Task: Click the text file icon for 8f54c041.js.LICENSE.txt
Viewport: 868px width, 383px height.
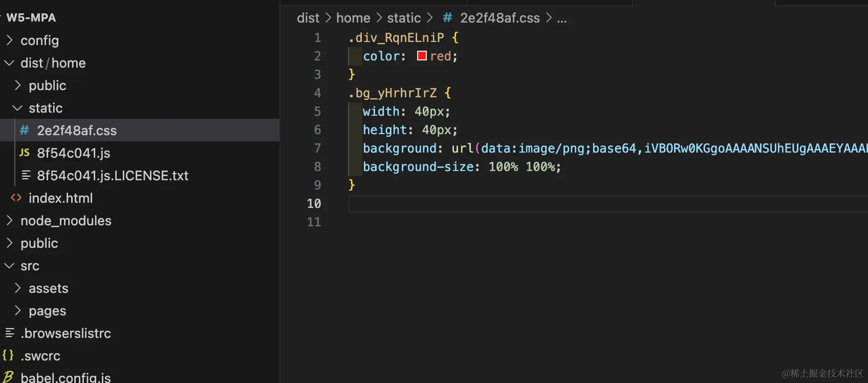Action: (26, 175)
